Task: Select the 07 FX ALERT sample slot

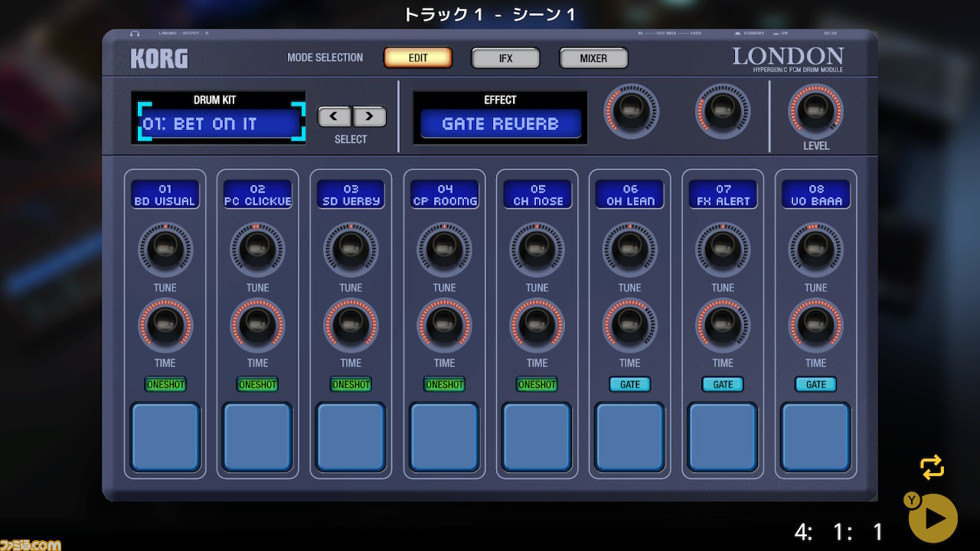Action: click(724, 194)
